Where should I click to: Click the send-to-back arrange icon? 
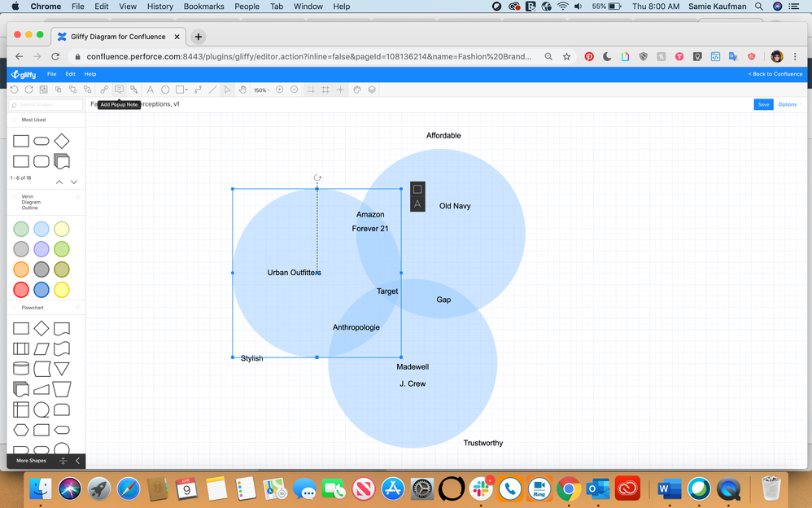(x=88, y=90)
